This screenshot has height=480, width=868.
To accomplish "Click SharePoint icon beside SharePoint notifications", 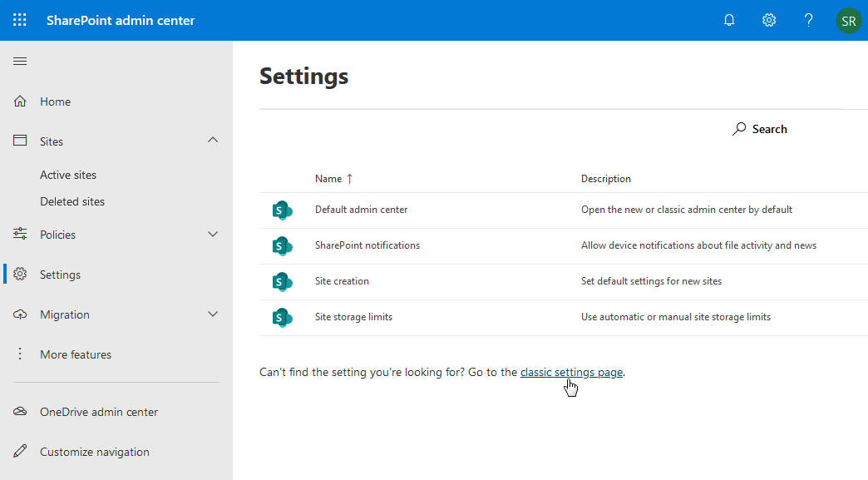I will point(283,245).
